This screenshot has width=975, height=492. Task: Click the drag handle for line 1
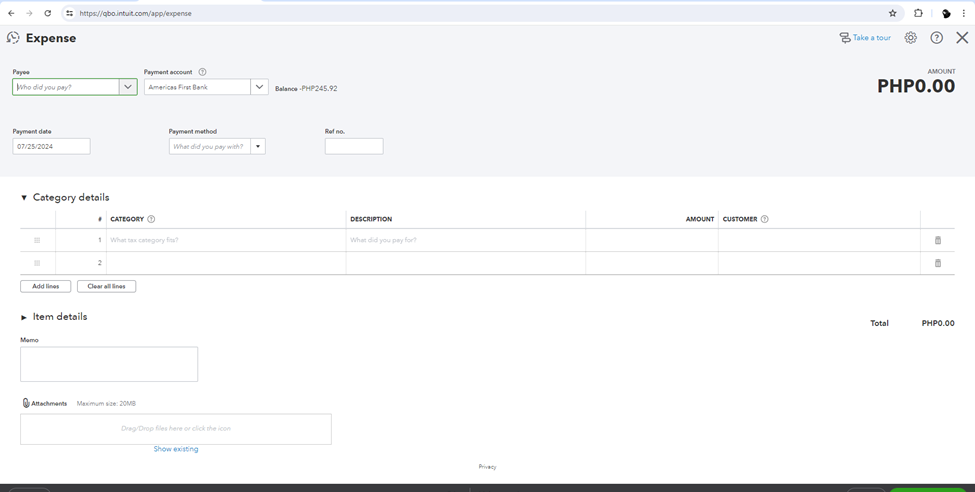37,240
